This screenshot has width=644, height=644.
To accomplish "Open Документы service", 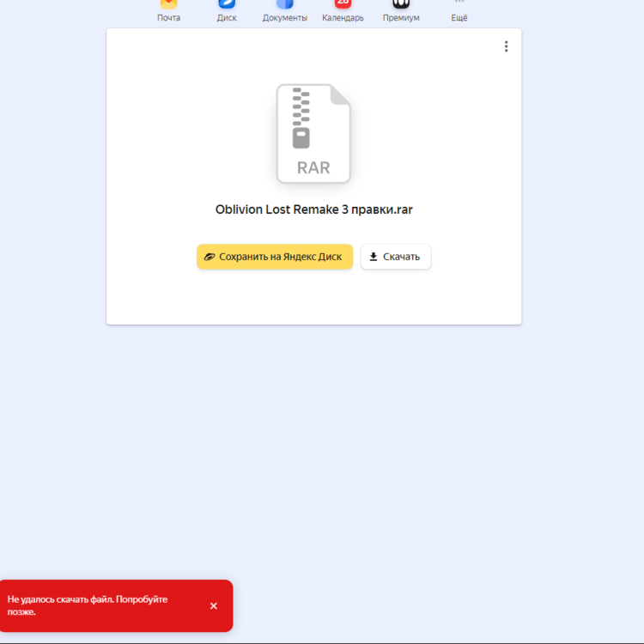I will coord(284,10).
